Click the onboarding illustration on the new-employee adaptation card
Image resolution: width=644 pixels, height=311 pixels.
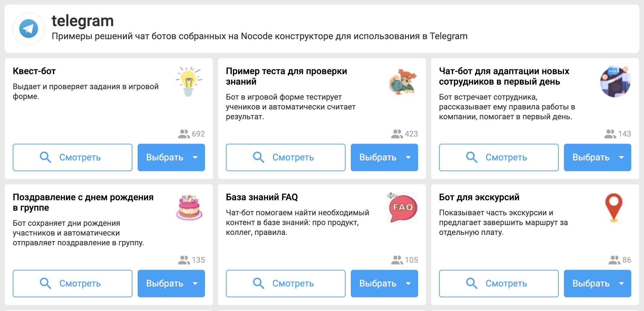(x=615, y=82)
